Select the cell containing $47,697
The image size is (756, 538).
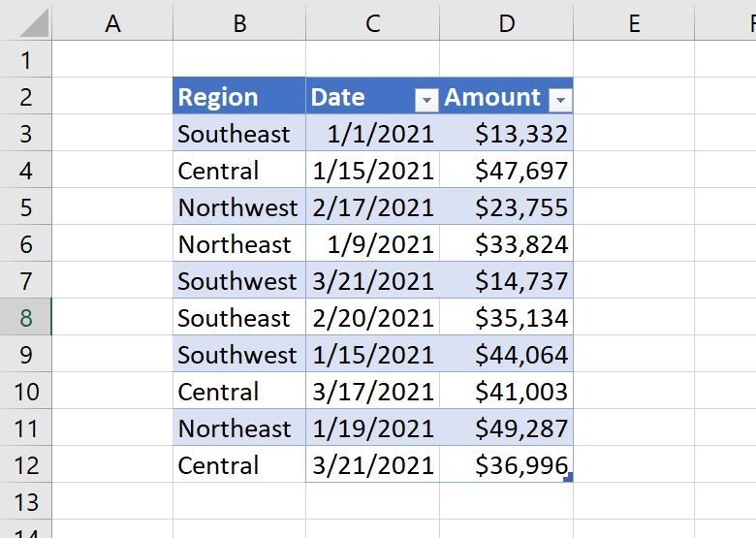tap(506, 171)
